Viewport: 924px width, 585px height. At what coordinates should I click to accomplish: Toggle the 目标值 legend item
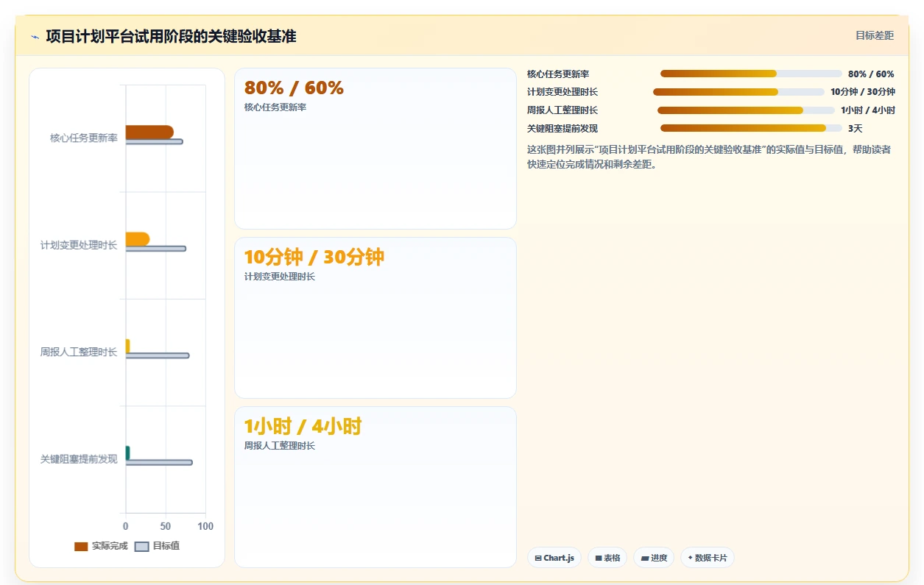(x=157, y=546)
